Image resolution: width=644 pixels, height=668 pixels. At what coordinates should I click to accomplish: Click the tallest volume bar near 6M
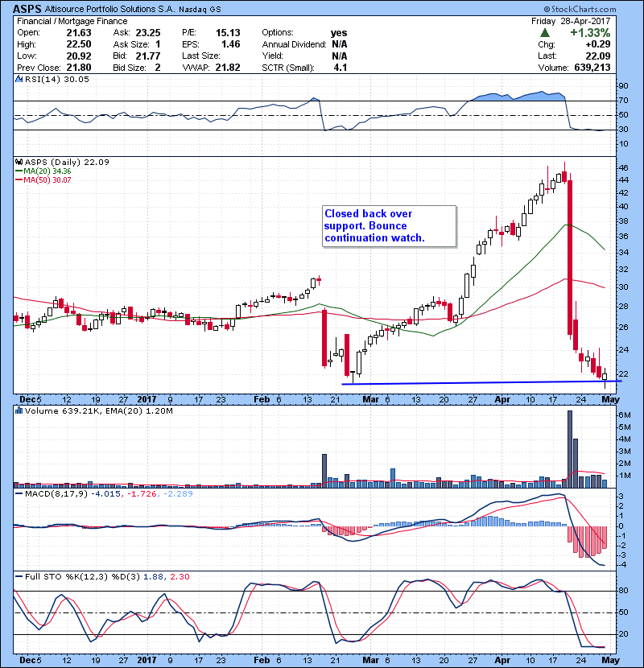[x=570, y=449]
